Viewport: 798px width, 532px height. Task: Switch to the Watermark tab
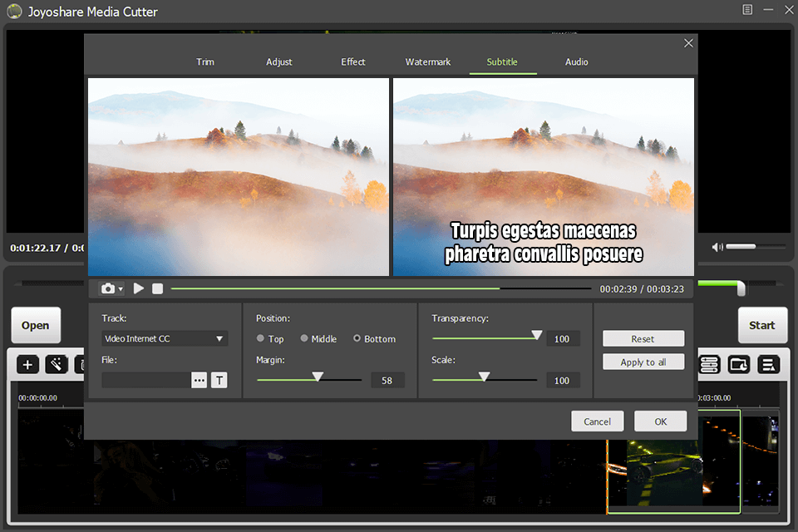pyautogui.click(x=427, y=62)
